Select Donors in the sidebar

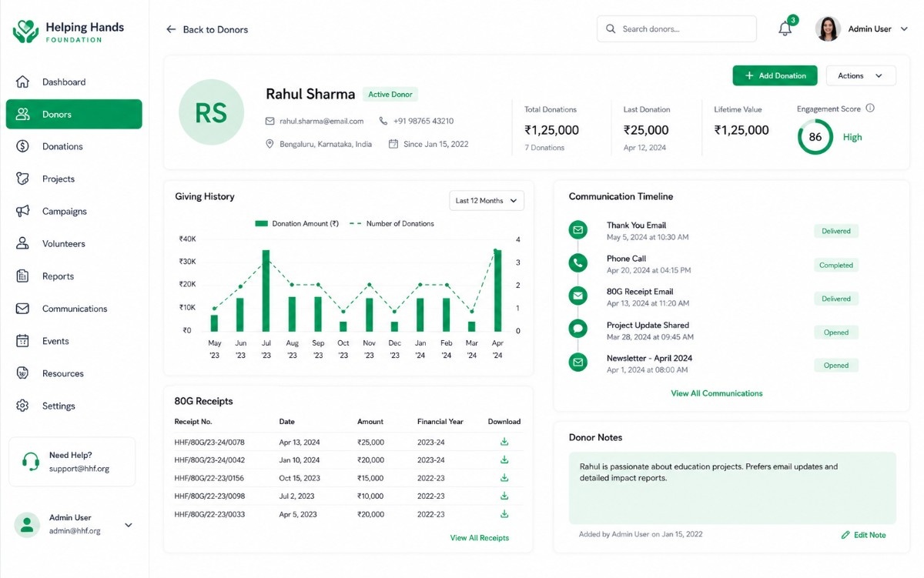[74, 114]
